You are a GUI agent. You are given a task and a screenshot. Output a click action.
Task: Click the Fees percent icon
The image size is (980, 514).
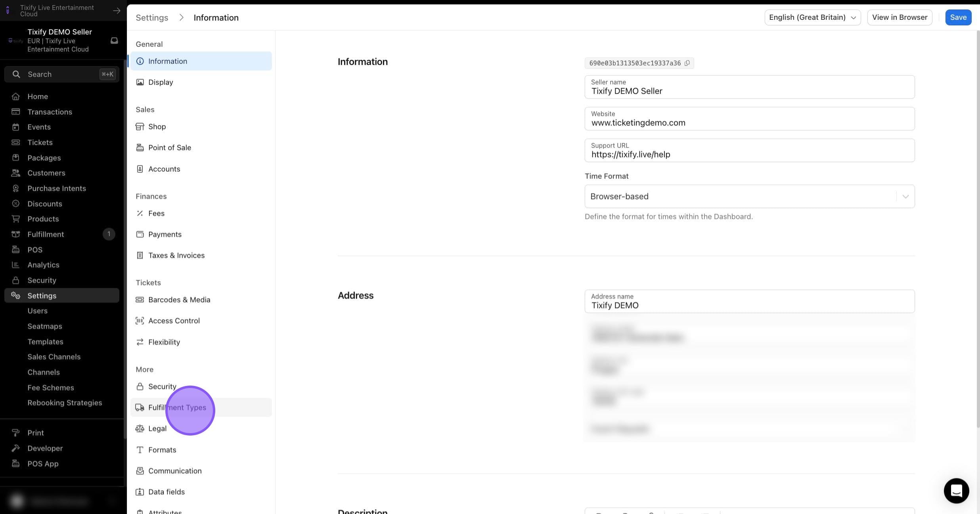click(140, 213)
